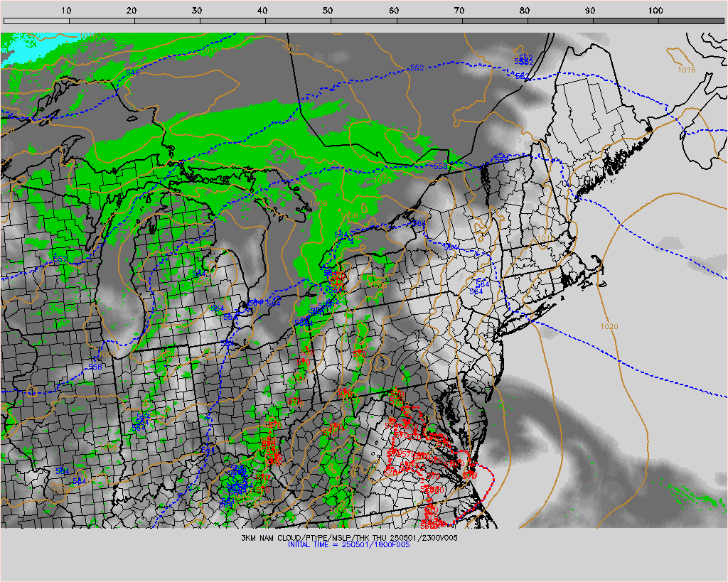Select the lightest gray segment before 10
Viewport: 728px width, 582px height.
point(36,21)
